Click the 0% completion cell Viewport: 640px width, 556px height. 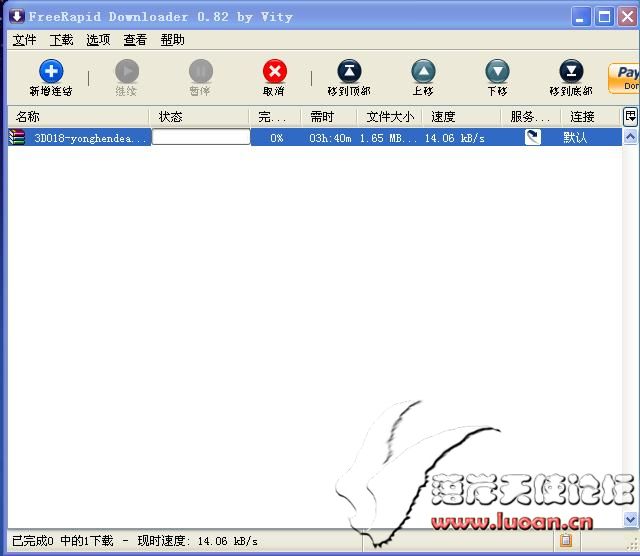pos(276,138)
